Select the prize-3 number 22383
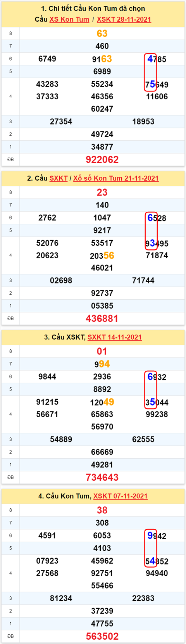Screen dimensions: 186x644 (143, 599)
